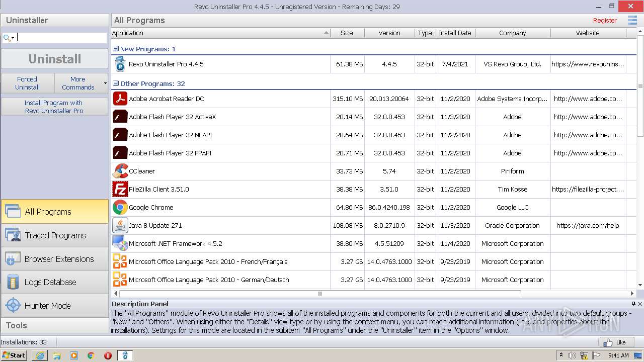Sort by the Version column header

pos(389,33)
